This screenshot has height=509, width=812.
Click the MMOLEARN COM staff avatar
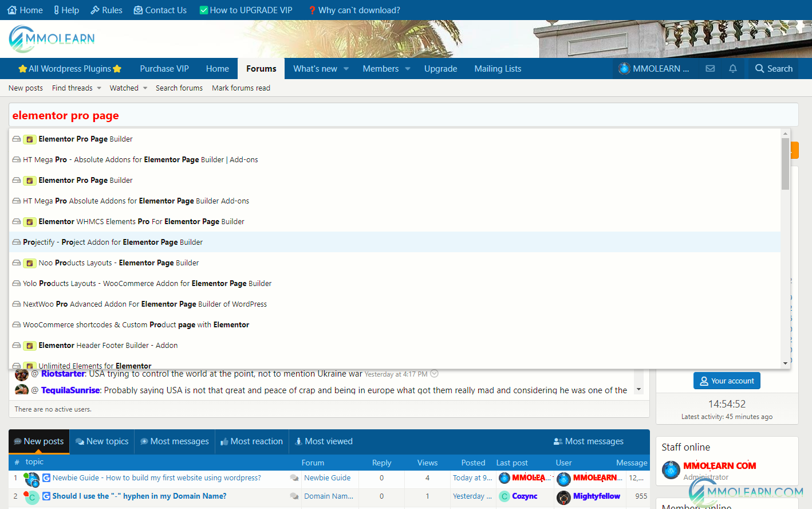click(x=671, y=470)
